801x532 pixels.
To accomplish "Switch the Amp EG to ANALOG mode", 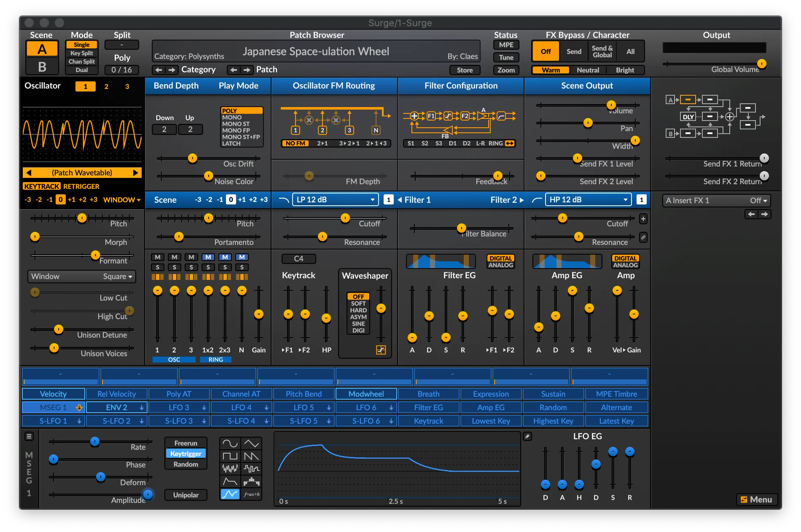I will click(x=625, y=265).
